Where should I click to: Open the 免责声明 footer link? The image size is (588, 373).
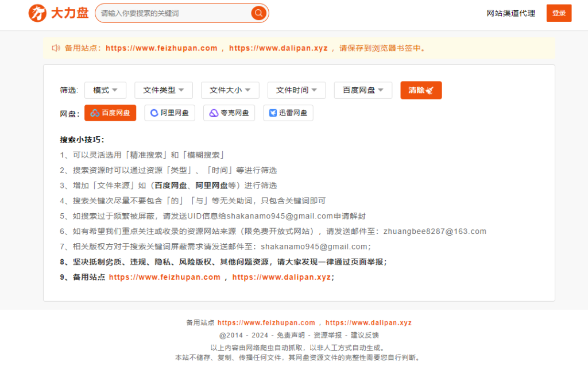point(291,335)
